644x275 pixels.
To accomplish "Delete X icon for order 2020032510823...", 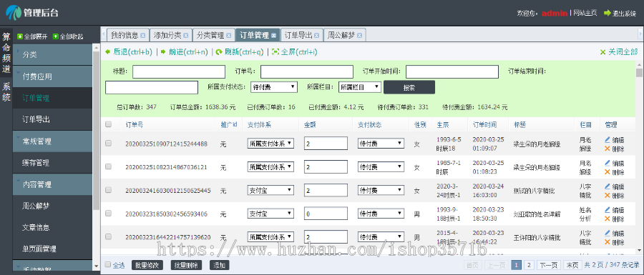I will point(608,171).
